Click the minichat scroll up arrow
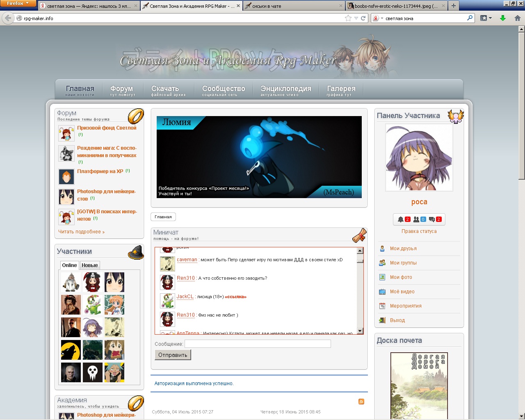 click(x=360, y=251)
